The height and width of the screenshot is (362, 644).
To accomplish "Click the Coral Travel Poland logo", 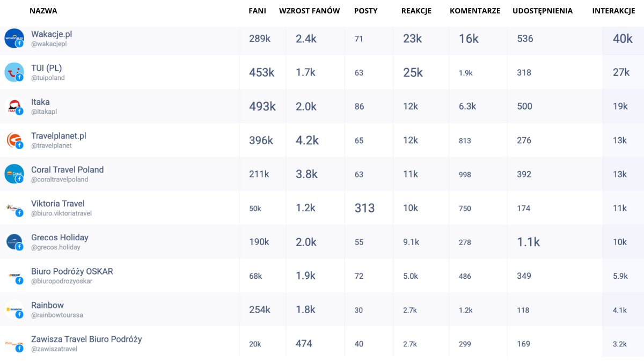I will 14,174.
